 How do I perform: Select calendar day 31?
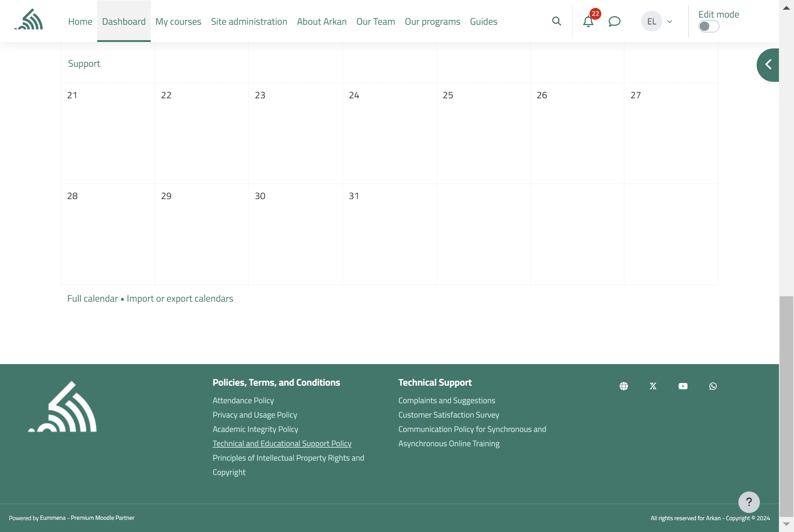tap(354, 196)
